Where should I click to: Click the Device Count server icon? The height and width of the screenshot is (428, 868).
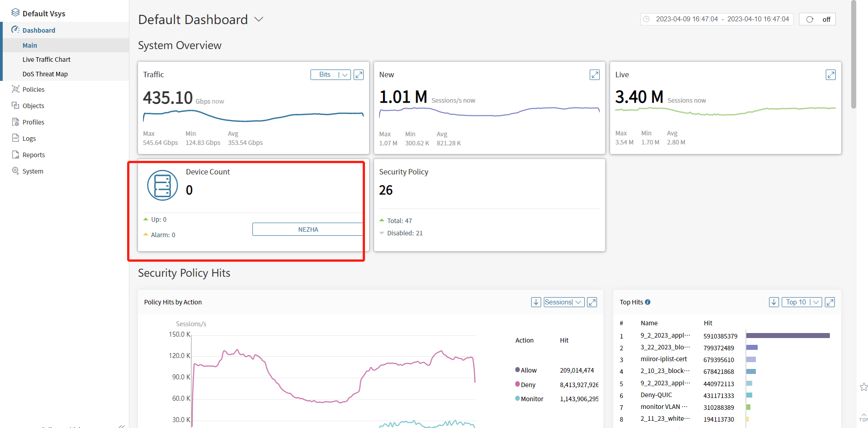[162, 185]
